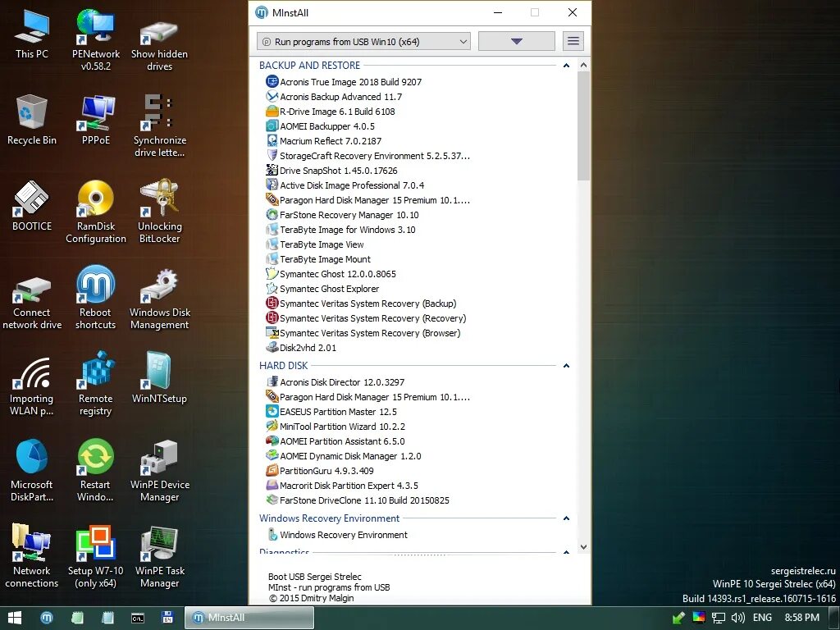
Task: Select Active Disk Image Professional 7.0.4
Action: (345, 185)
